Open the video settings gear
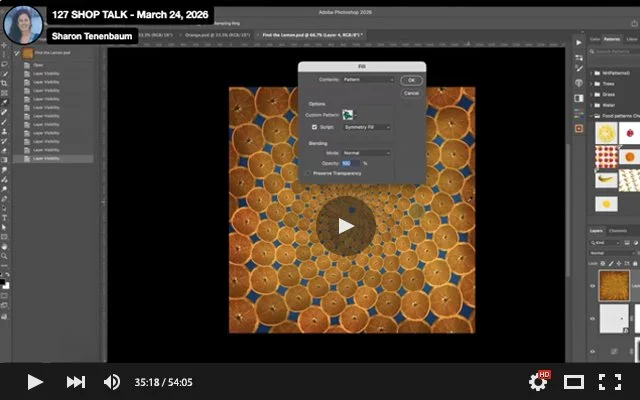640x400 pixels. (x=538, y=382)
